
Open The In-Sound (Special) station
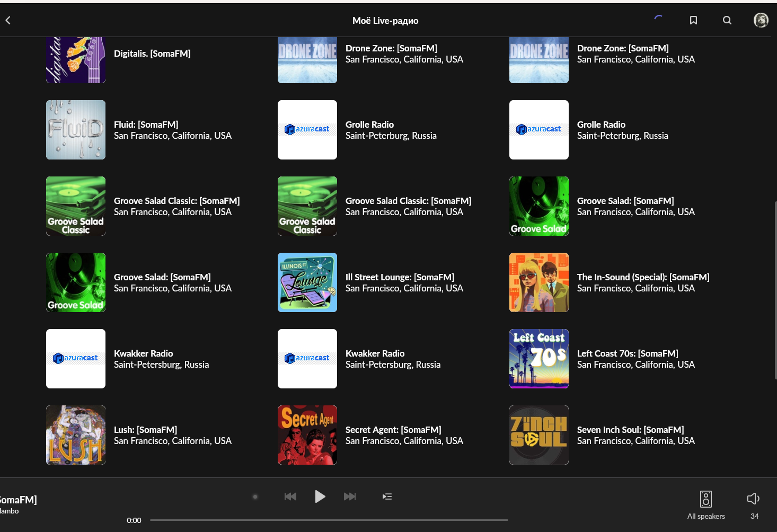(643, 277)
